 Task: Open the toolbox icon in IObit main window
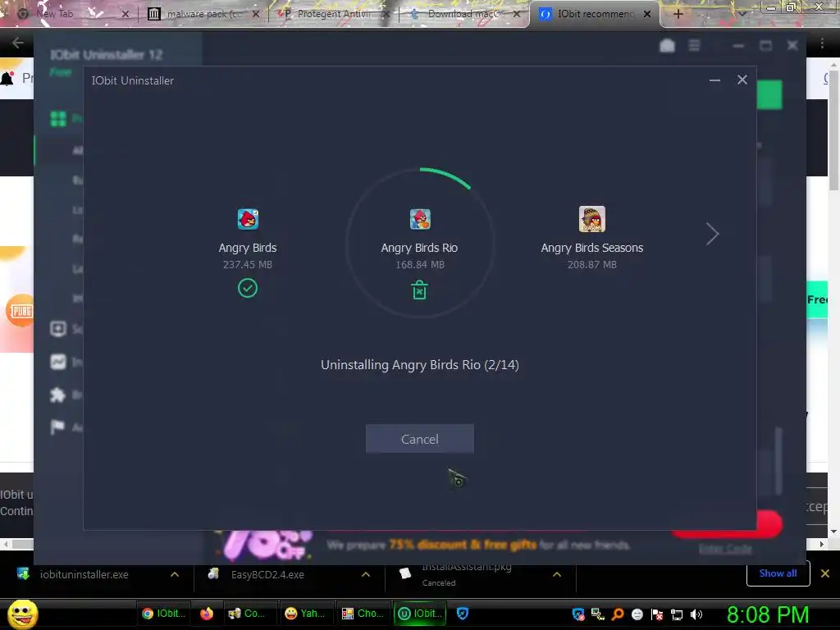tap(667, 46)
